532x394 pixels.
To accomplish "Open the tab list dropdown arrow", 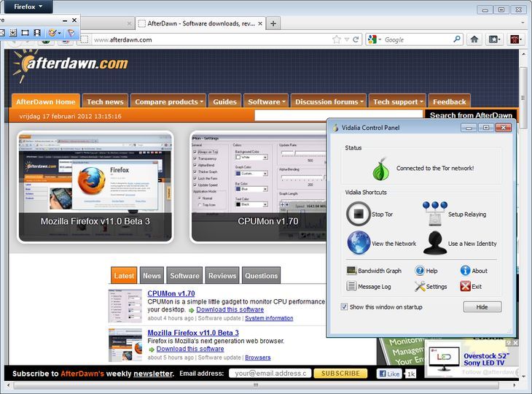I will pyautogui.click(x=523, y=23).
